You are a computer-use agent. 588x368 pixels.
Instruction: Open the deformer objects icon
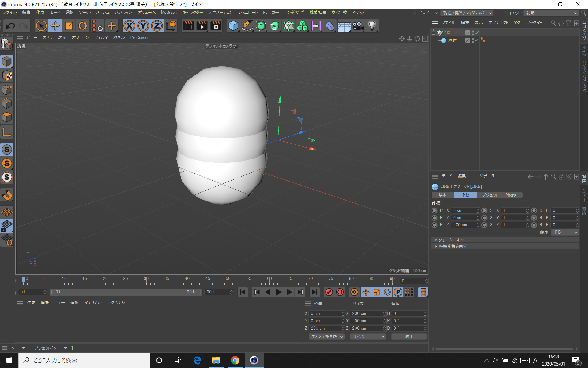tap(330, 26)
